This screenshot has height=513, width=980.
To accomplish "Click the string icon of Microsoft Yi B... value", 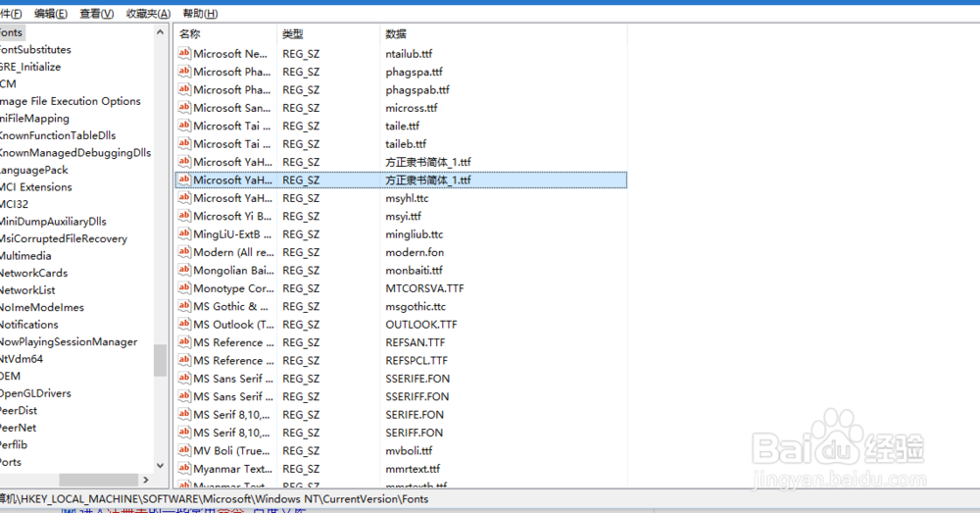I will (184, 216).
